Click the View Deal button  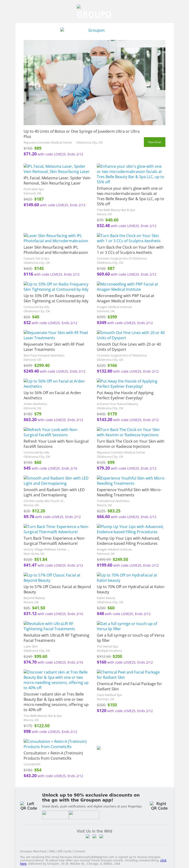[x=154, y=142]
